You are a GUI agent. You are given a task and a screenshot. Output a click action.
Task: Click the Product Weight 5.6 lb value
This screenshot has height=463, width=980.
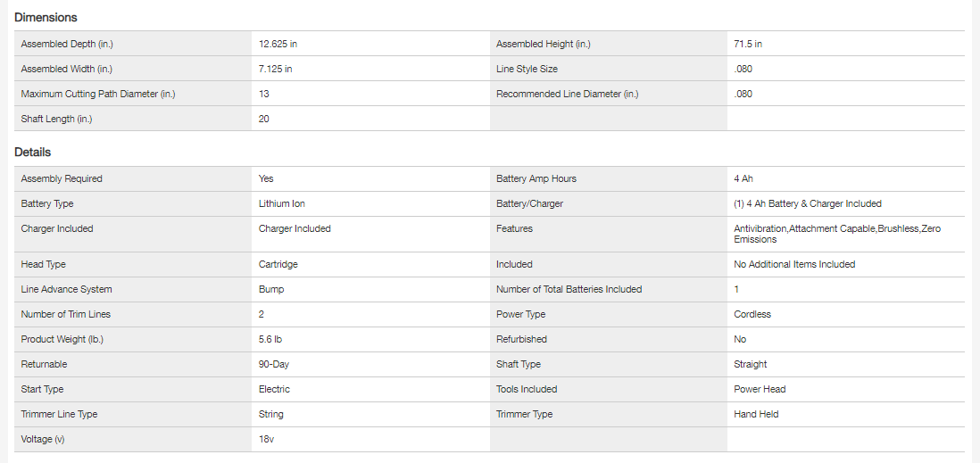[270, 339]
